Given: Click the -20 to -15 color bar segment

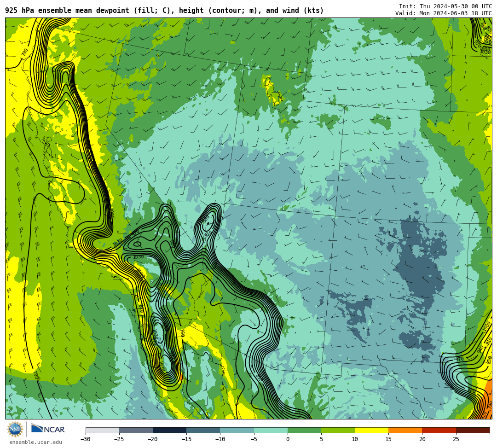Looking at the screenshot, I should [169, 430].
